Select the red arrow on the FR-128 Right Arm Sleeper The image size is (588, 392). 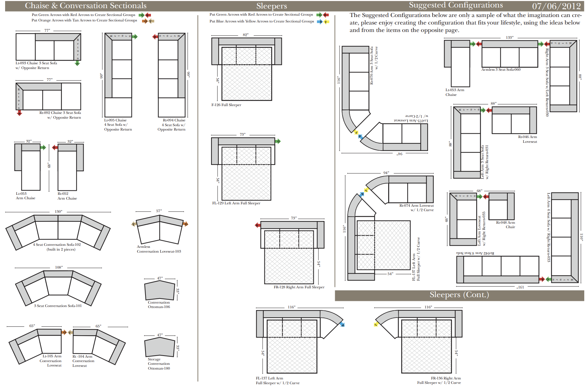pos(258,225)
